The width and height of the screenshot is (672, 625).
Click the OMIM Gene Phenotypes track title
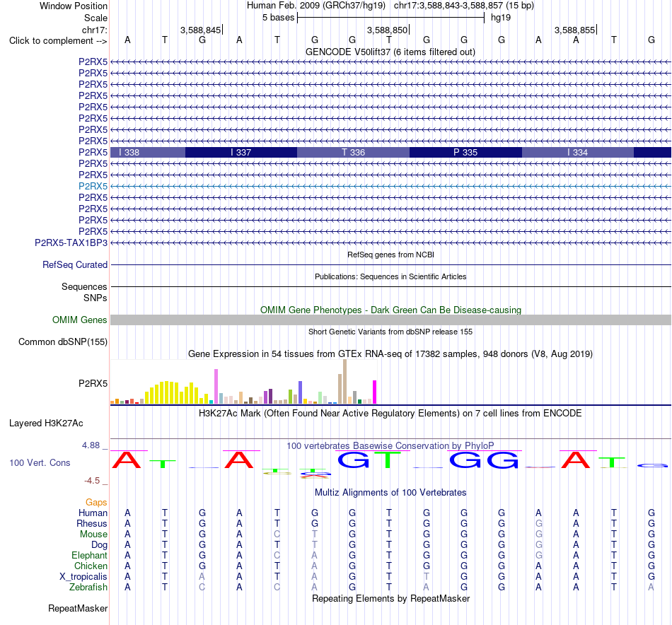point(391,310)
